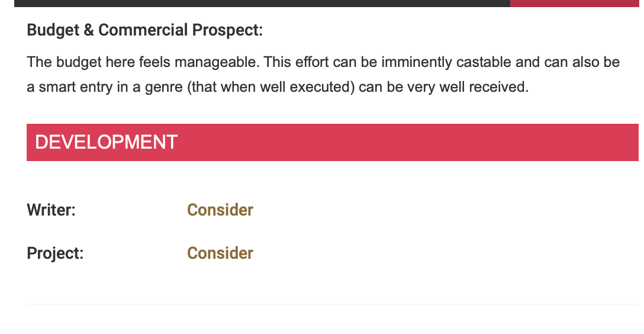The height and width of the screenshot is (334, 644).
Task: Click the Consider rating beside Project
Action: [220, 253]
